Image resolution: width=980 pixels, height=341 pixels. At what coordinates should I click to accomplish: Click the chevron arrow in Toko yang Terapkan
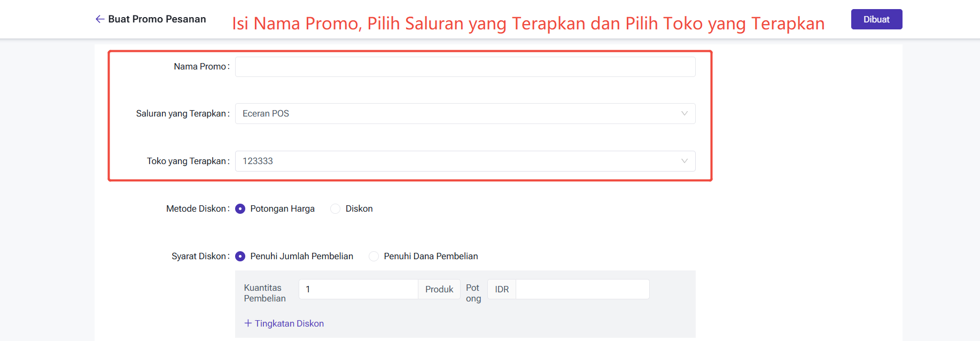(684, 161)
